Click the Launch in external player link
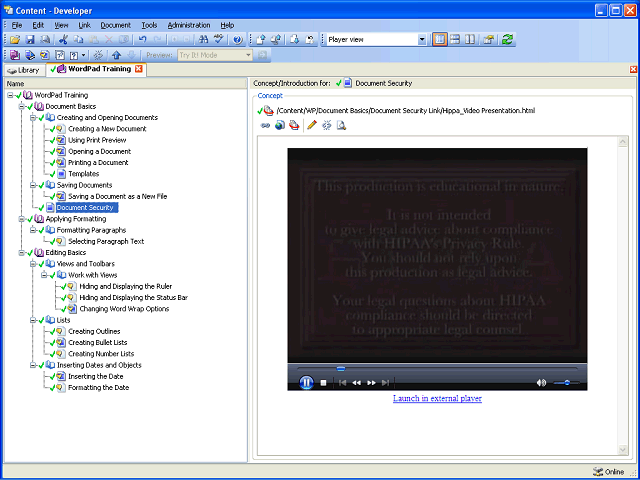Viewport: 640px width, 480px height. 437,398
